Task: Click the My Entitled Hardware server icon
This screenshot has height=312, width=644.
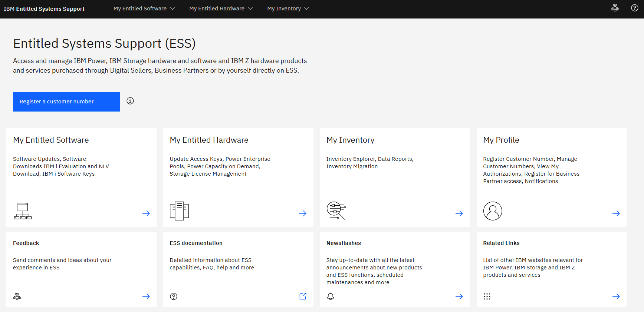Action: coord(179,211)
